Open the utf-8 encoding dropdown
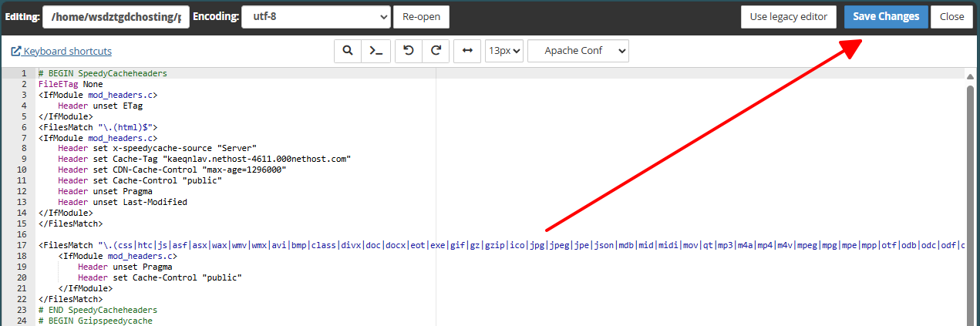Screen dimensions: 980x326 coord(316,16)
